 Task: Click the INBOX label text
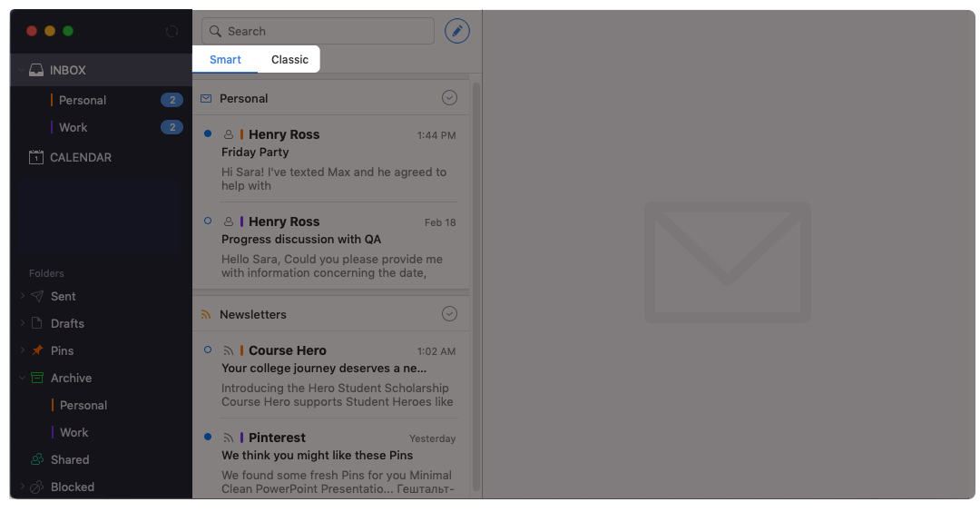[x=67, y=70]
